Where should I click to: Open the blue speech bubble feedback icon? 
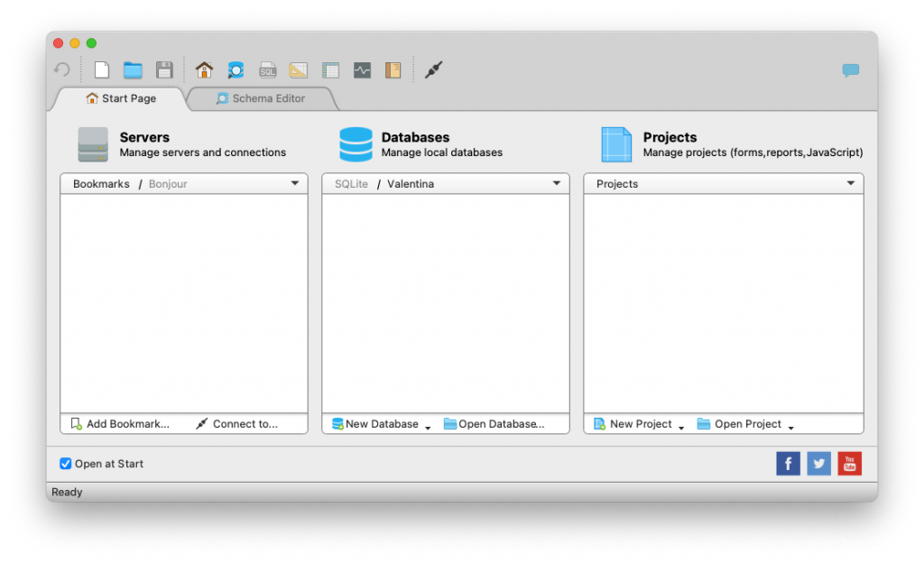[x=850, y=70]
